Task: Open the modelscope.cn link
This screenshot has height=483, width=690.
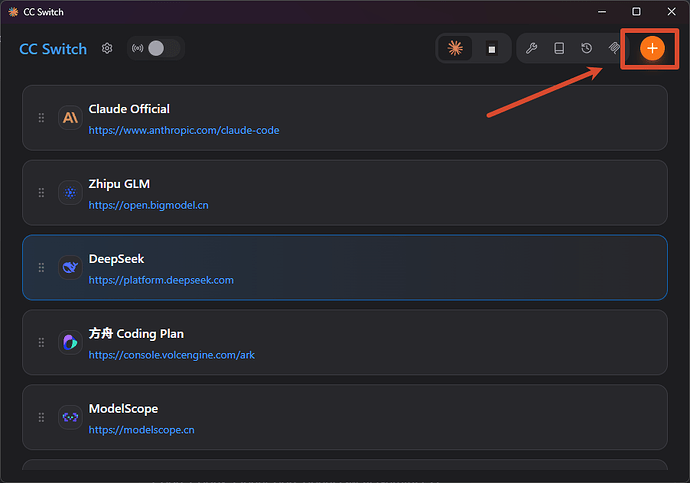Action: pyautogui.click(x=142, y=430)
